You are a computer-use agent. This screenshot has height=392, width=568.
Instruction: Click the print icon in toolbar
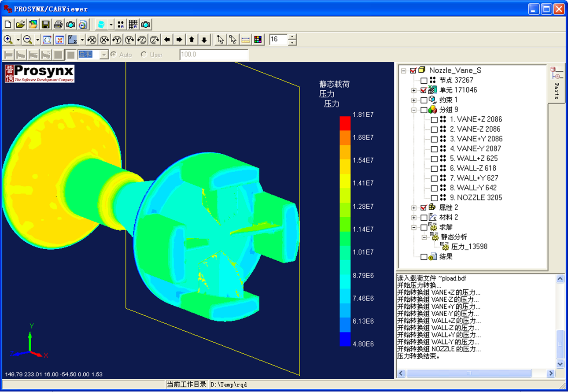click(x=58, y=24)
